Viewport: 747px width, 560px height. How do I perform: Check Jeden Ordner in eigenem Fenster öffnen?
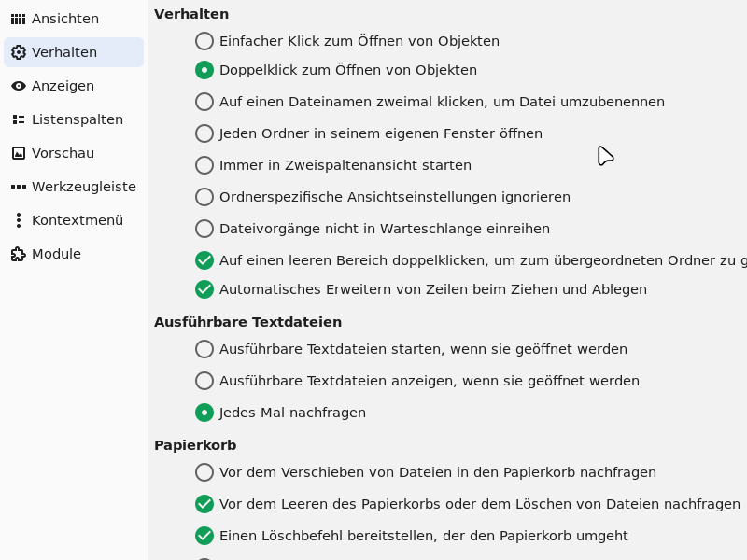[204, 133]
